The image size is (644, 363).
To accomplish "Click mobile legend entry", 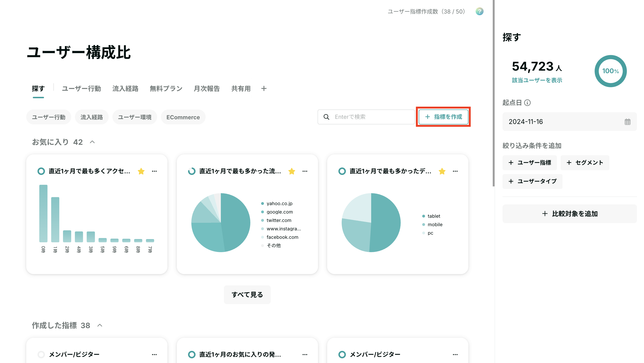I will [432, 225].
